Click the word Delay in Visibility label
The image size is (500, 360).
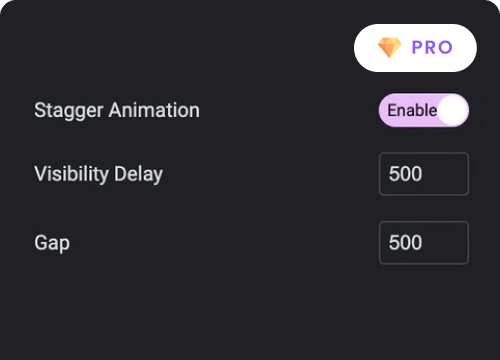coord(138,174)
